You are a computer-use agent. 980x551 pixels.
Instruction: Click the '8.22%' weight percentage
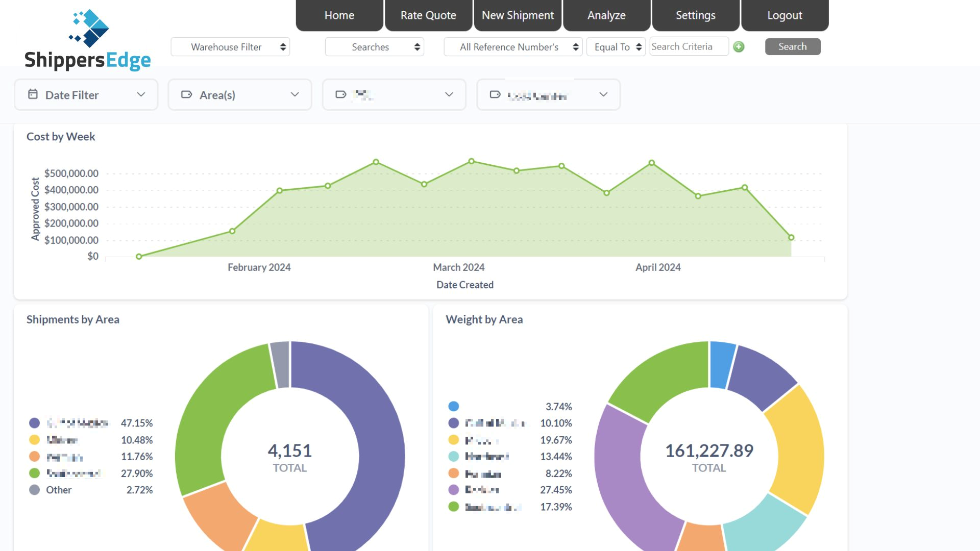pyautogui.click(x=558, y=473)
